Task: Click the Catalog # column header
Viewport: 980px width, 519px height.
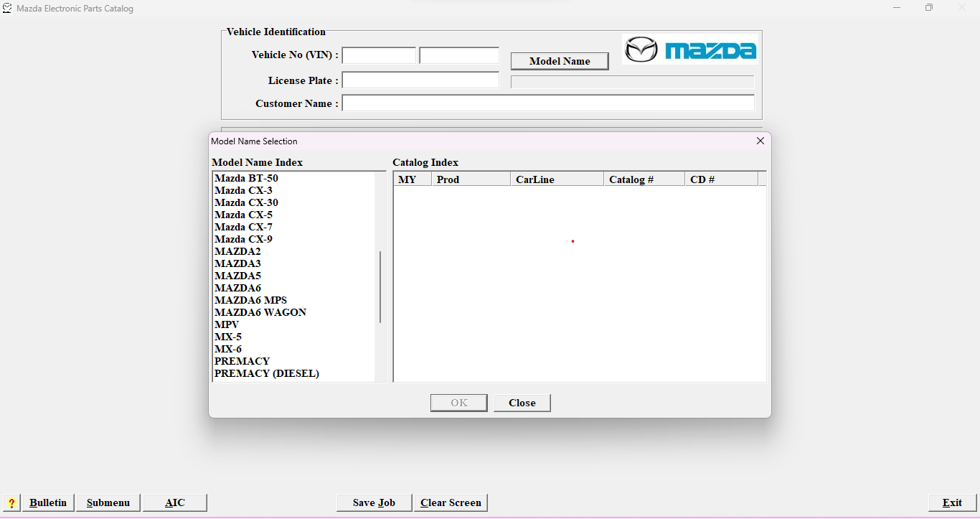Action: (x=644, y=179)
